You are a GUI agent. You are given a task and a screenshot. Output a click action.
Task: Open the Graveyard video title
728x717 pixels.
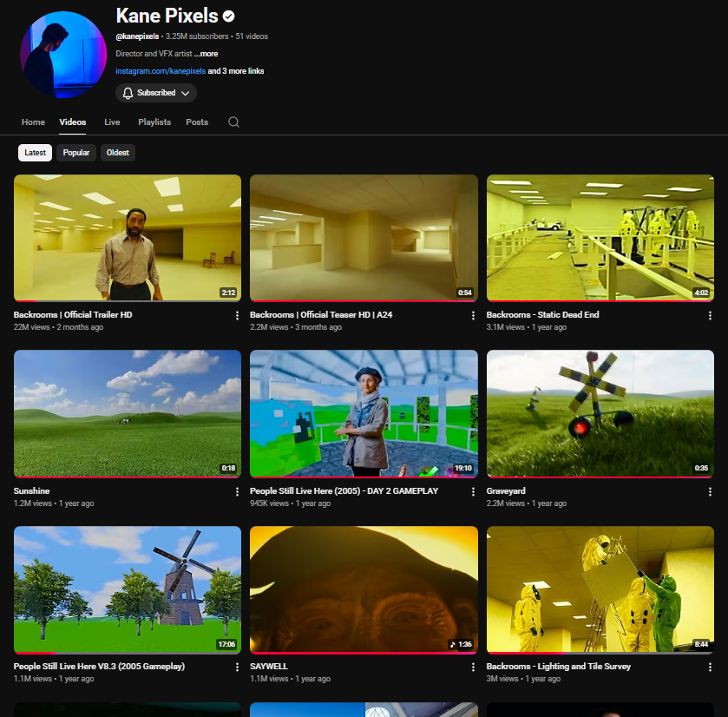[x=506, y=490]
